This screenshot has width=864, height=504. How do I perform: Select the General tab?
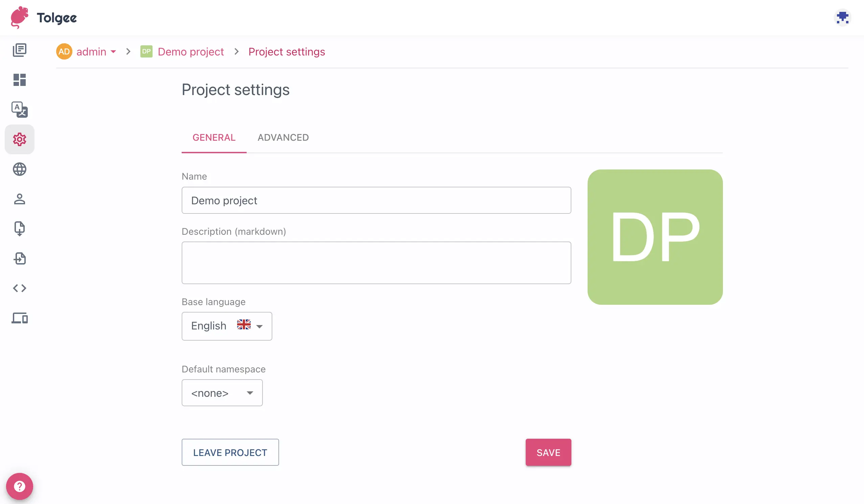(213, 137)
